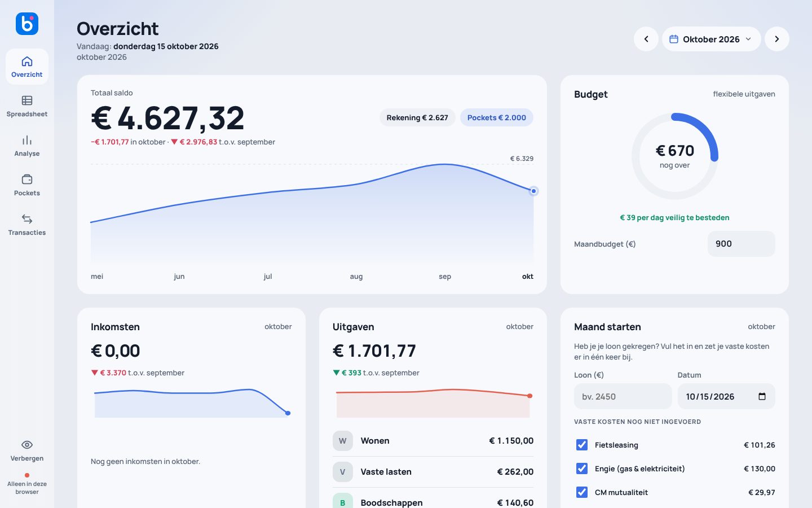Click 'Nog geen inkomsten in oktober.' text

click(145, 461)
